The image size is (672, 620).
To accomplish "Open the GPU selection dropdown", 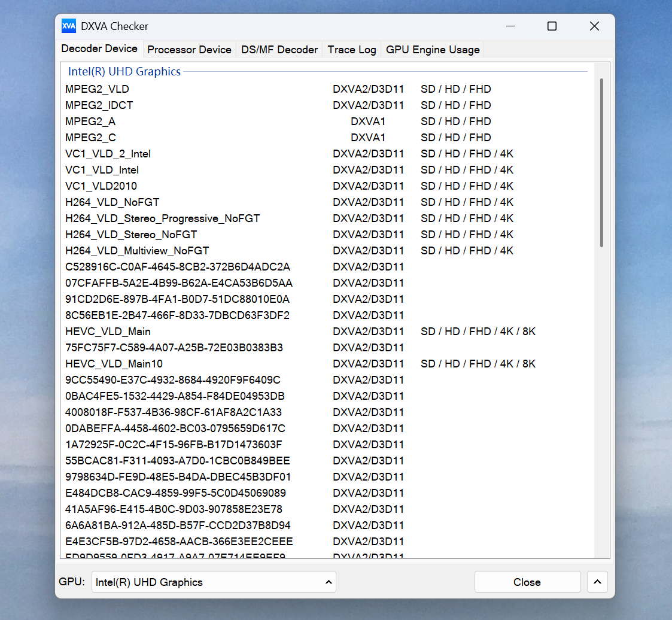I will pyautogui.click(x=214, y=582).
